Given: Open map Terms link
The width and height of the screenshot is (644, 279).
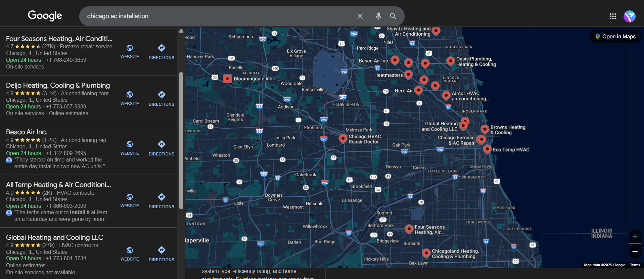Looking at the screenshot, I should (635, 265).
